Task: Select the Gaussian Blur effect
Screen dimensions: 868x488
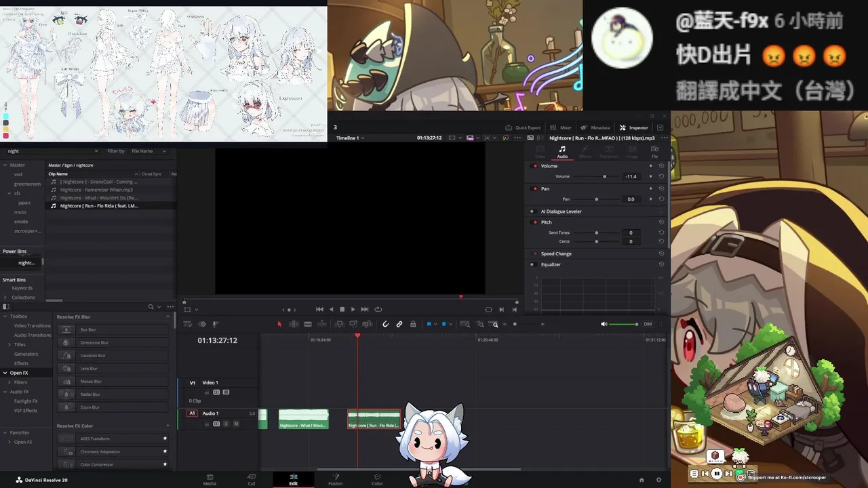Action: [113, 355]
